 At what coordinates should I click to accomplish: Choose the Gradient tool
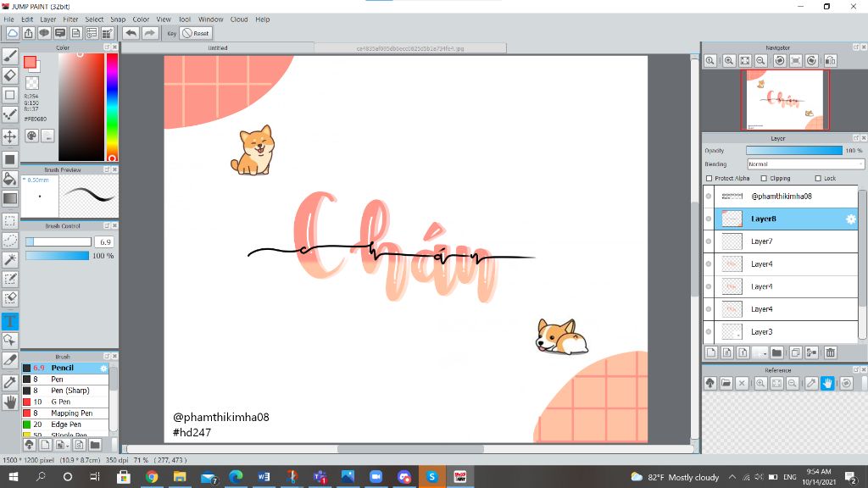10,198
